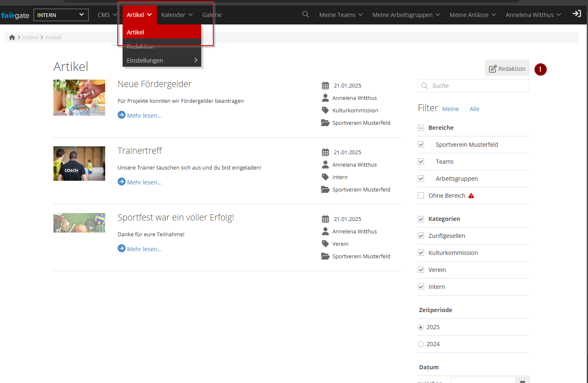Click the red warning triangle icon
588x383 pixels.
(x=471, y=196)
